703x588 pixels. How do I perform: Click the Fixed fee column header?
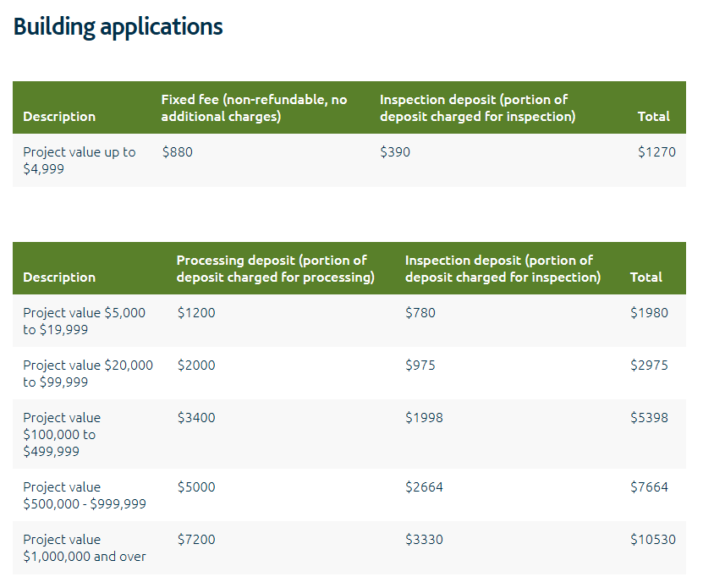click(x=254, y=108)
